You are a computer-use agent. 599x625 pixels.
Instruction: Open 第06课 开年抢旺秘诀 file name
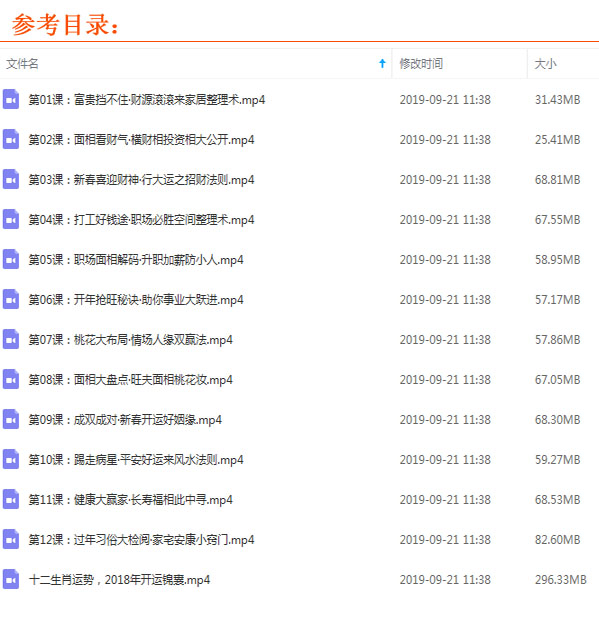136,300
